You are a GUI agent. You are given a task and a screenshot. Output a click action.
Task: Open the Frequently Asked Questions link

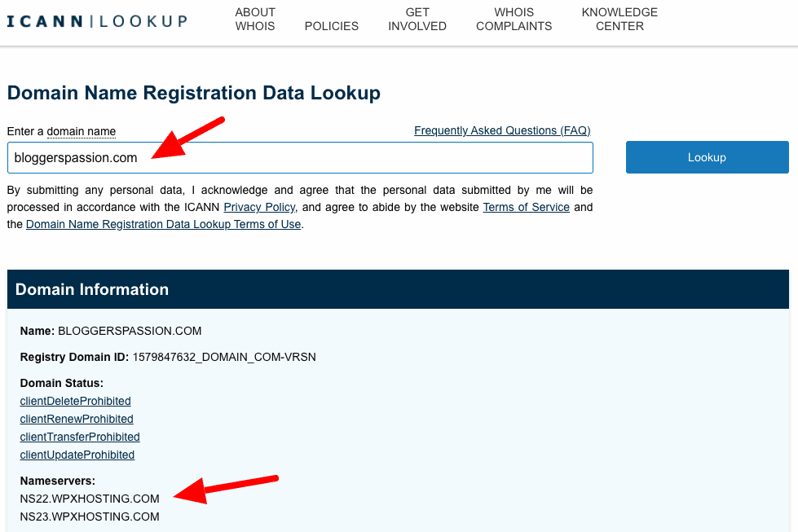(502, 130)
